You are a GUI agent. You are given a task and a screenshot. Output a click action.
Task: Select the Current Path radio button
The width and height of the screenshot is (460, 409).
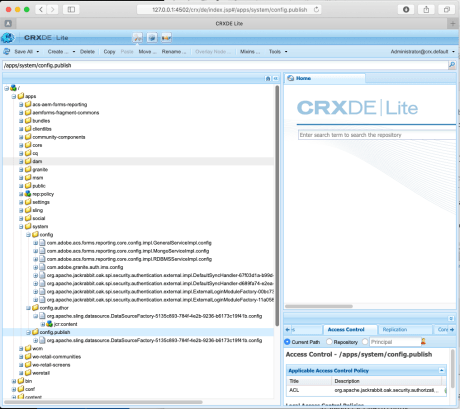287,342
